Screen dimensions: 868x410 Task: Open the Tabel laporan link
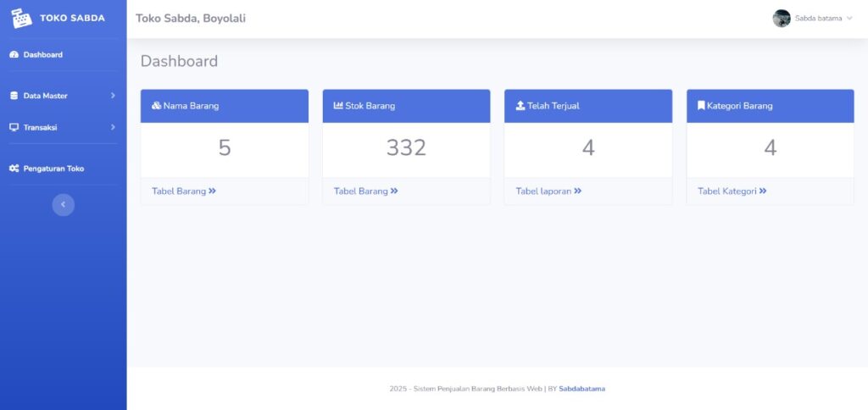548,191
